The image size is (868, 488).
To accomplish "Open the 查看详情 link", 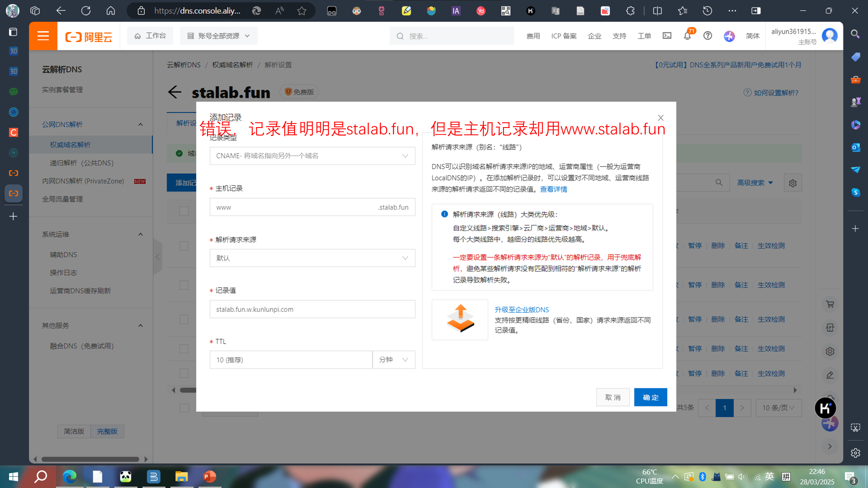I will (553, 189).
